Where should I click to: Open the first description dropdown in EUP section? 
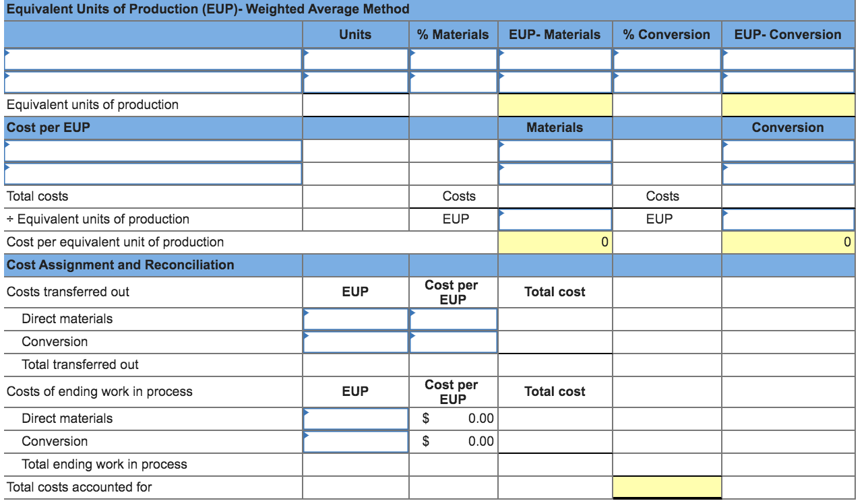pos(152,59)
